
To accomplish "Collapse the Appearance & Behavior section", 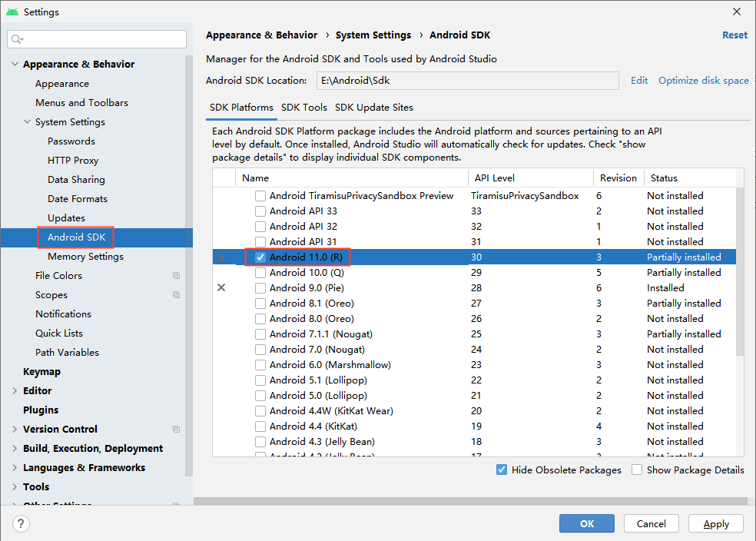I will [15, 65].
